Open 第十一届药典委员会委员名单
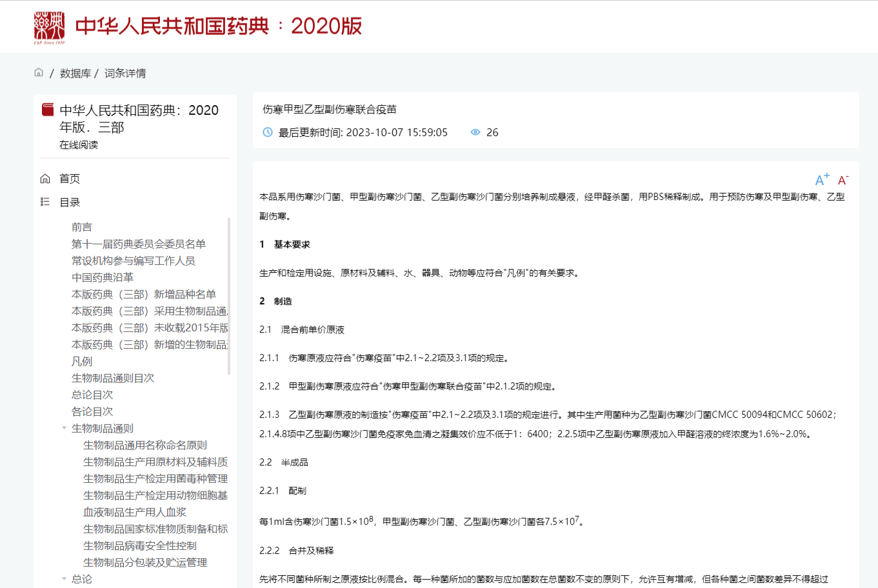The width and height of the screenshot is (878, 588). coord(139,244)
